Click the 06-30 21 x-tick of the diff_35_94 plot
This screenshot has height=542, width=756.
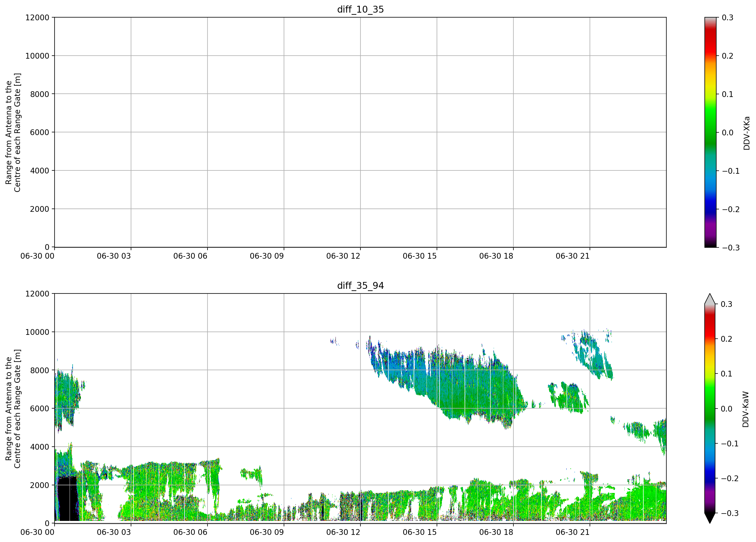(573, 532)
